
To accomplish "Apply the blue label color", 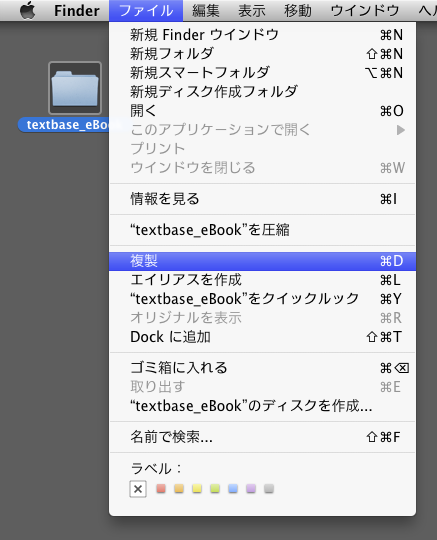I will (233, 488).
